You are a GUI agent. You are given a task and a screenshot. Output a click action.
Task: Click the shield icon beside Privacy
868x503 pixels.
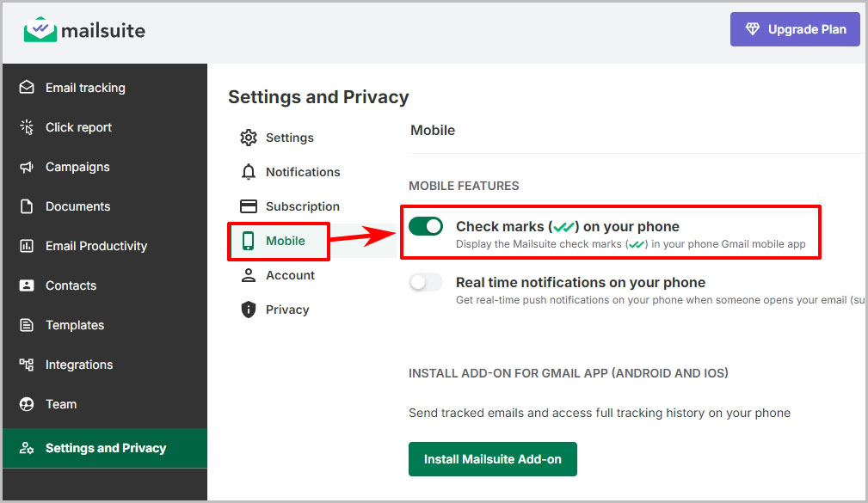click(x=249, y=310)
